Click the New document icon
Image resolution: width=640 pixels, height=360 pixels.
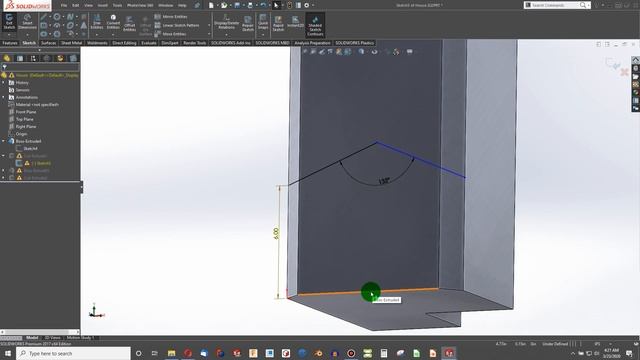coord(211,5)
